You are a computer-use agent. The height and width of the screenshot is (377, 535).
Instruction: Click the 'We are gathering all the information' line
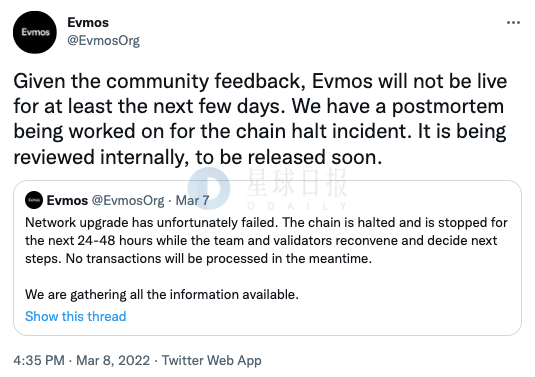click(162, 294)
